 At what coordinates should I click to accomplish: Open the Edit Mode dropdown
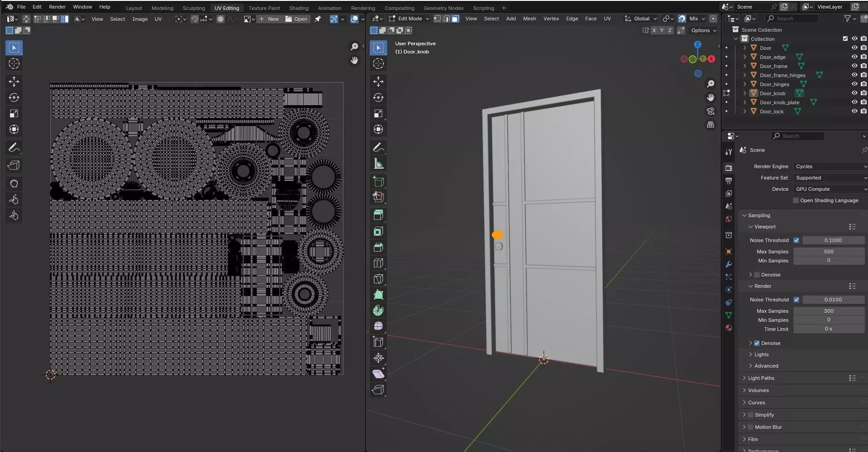point(409,19)
